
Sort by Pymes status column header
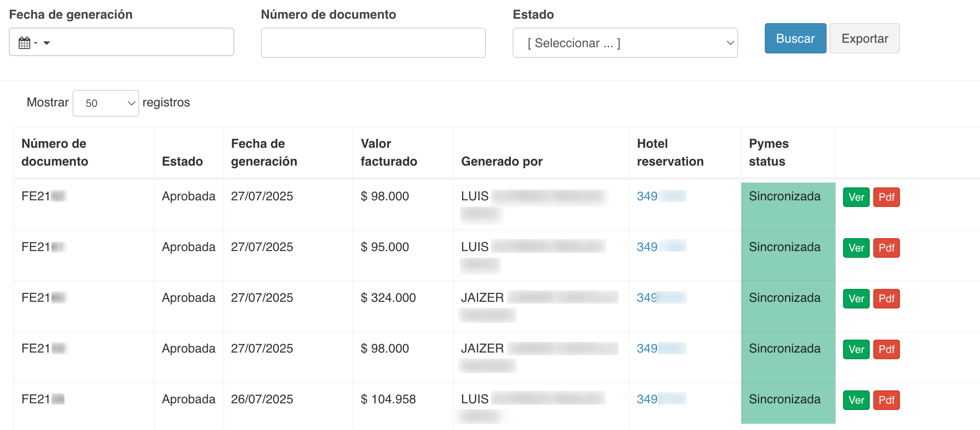[x=769, y=153]
